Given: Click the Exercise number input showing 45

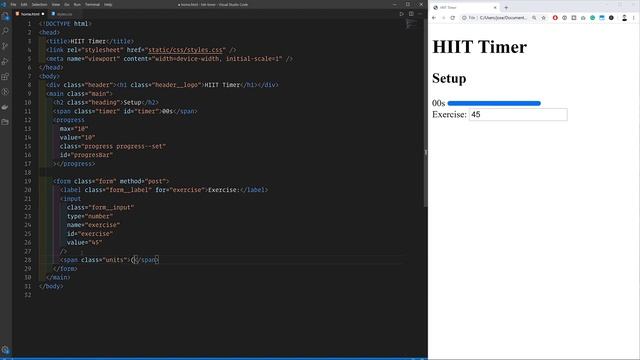Looking at the screenshot, I should [x=518, y=115].
